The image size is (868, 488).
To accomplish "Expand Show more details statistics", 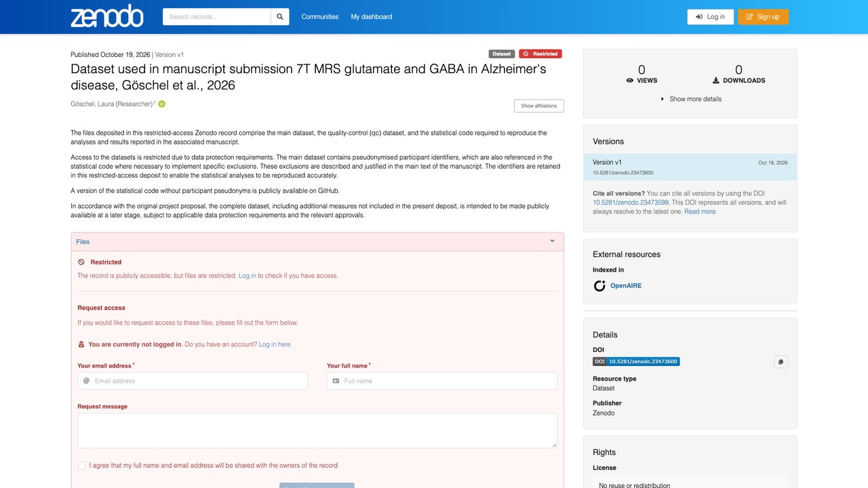I will (690, 99).
